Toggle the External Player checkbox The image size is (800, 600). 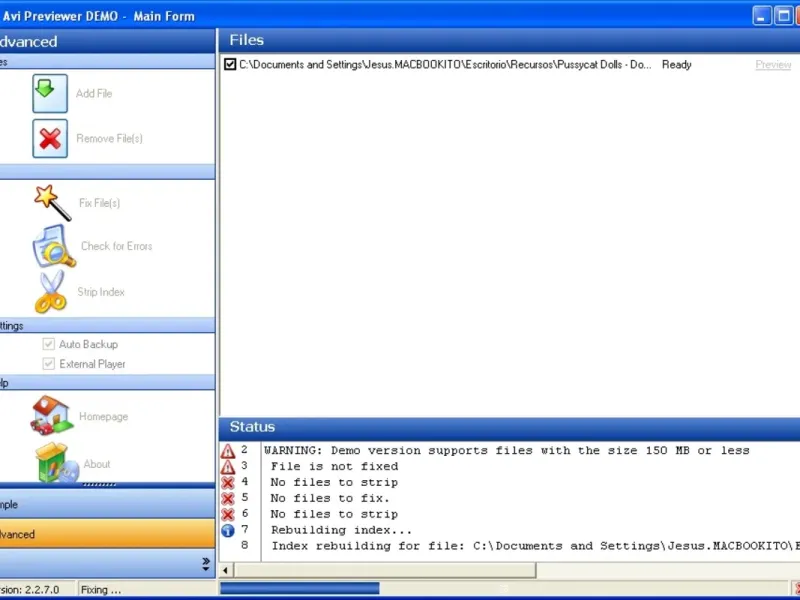(48, 364)
